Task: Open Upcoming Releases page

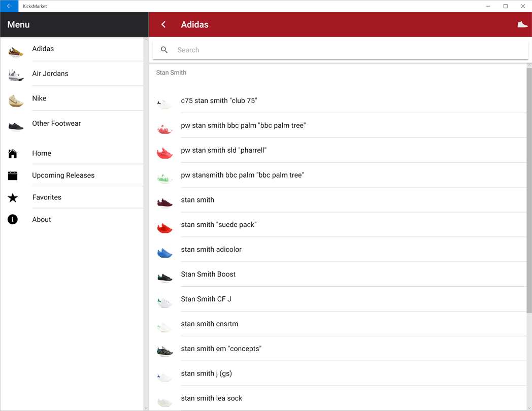Action: point(72,176)
